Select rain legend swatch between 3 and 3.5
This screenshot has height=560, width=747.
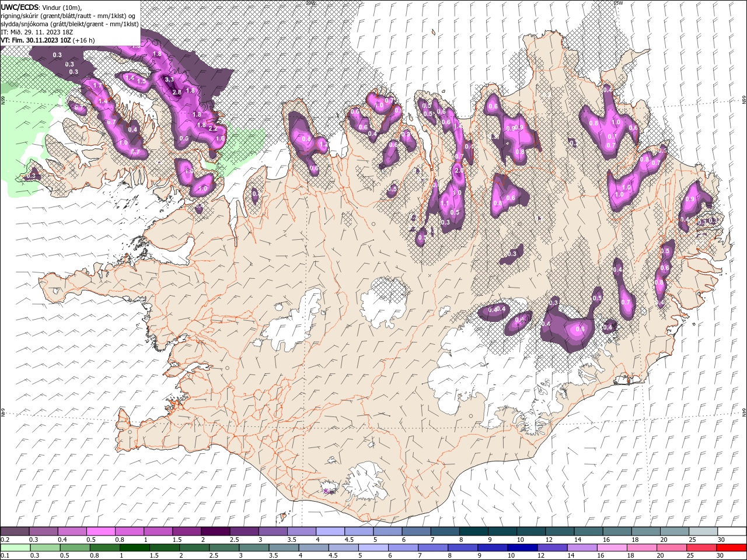[x=254, y=547]
